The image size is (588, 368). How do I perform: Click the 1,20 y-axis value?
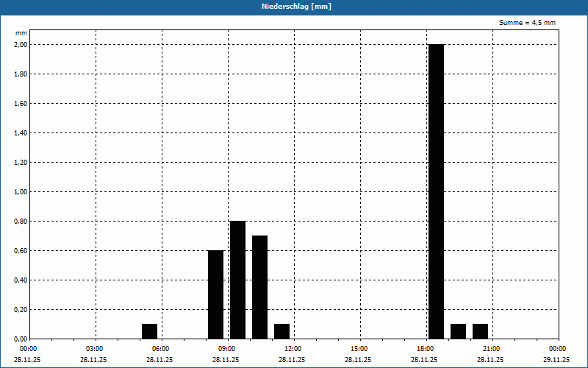pyautogui.click(x=21, y=163)
